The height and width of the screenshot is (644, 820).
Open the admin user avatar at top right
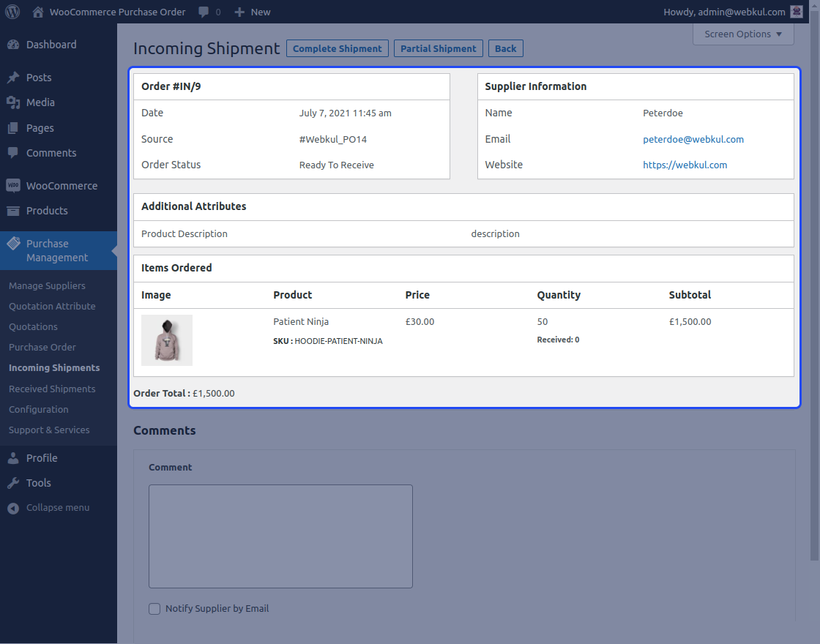797,12
